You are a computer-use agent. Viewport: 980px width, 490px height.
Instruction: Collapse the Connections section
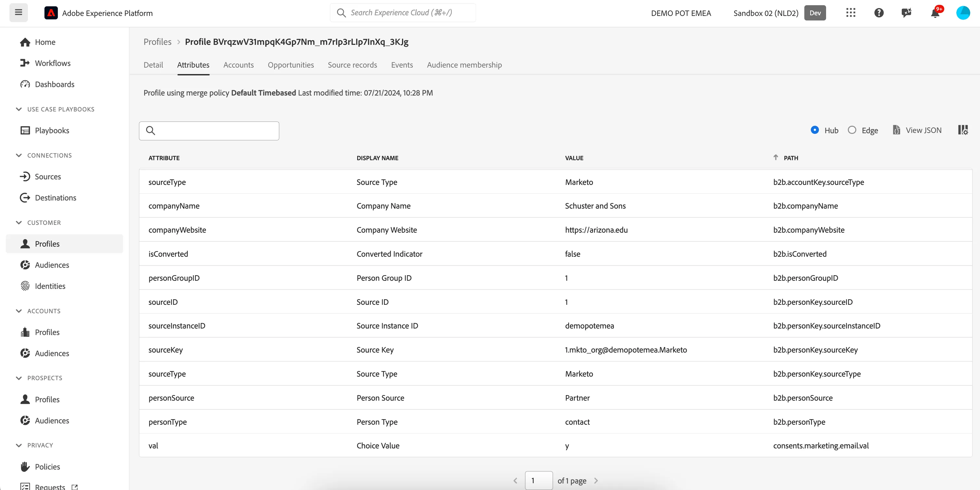pos(19,155)
